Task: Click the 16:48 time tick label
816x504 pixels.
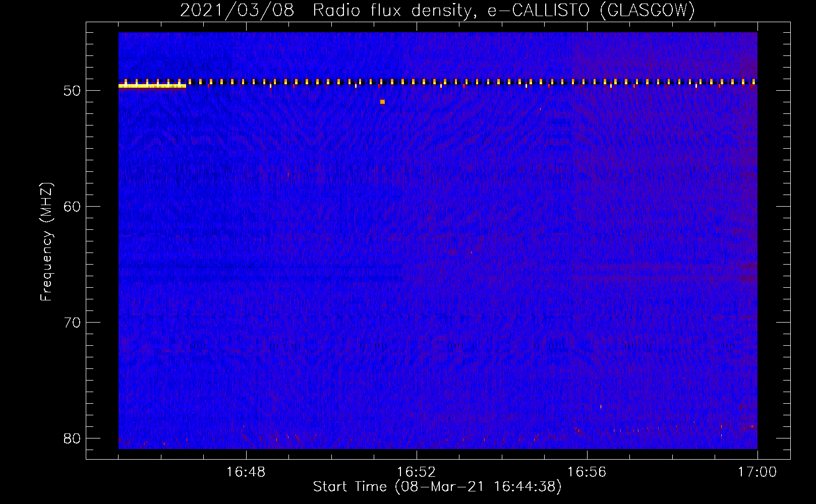Action: 246,472
